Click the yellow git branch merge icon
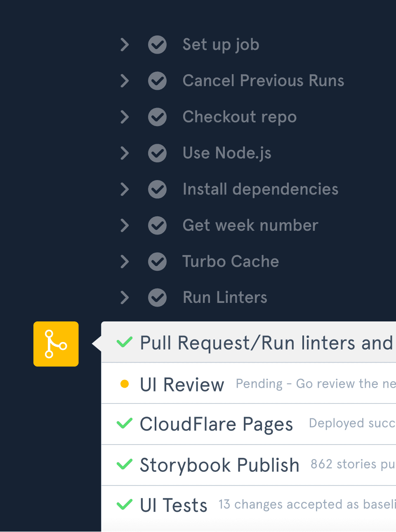Viewport: 396px width, 532px height. click(56, 344)
